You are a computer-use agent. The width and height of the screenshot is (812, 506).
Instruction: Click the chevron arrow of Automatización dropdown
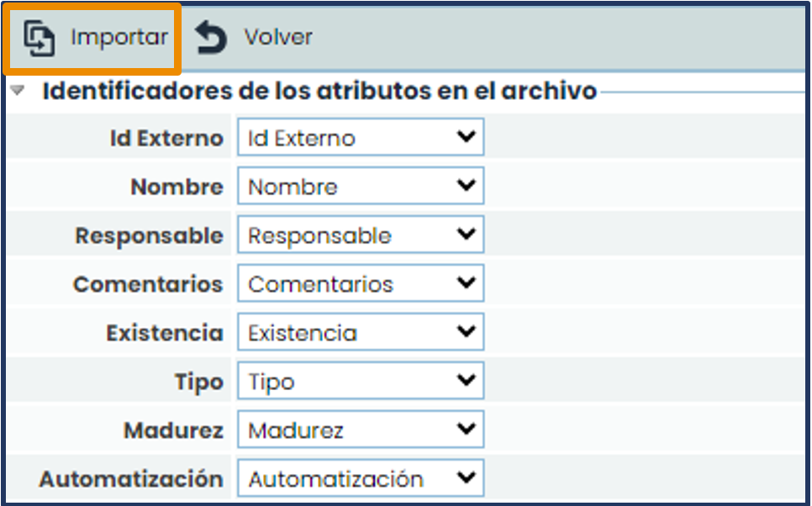click(x=466, y=478)
